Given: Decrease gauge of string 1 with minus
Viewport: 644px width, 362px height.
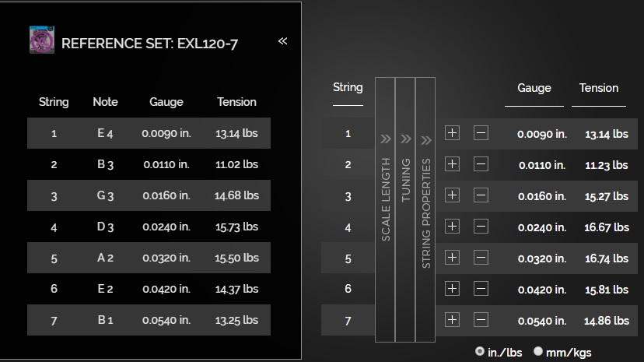Looking at the screenshot, I should 481,133.
